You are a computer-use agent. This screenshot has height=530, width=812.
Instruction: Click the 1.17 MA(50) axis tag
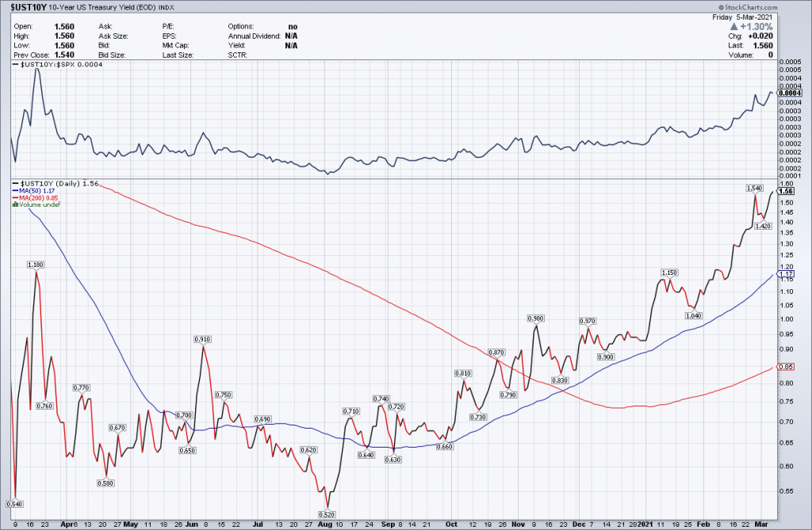click(787, 274)
